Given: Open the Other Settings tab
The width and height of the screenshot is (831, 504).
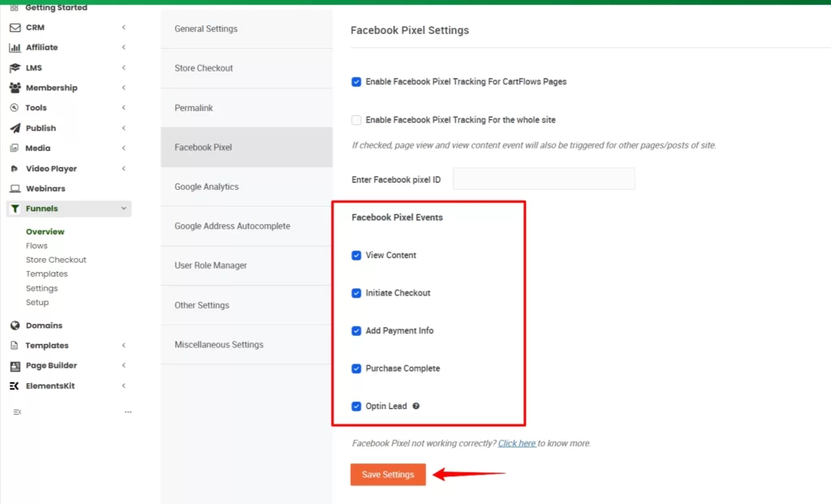Looking at the screenshot, I should pos(247,305).
